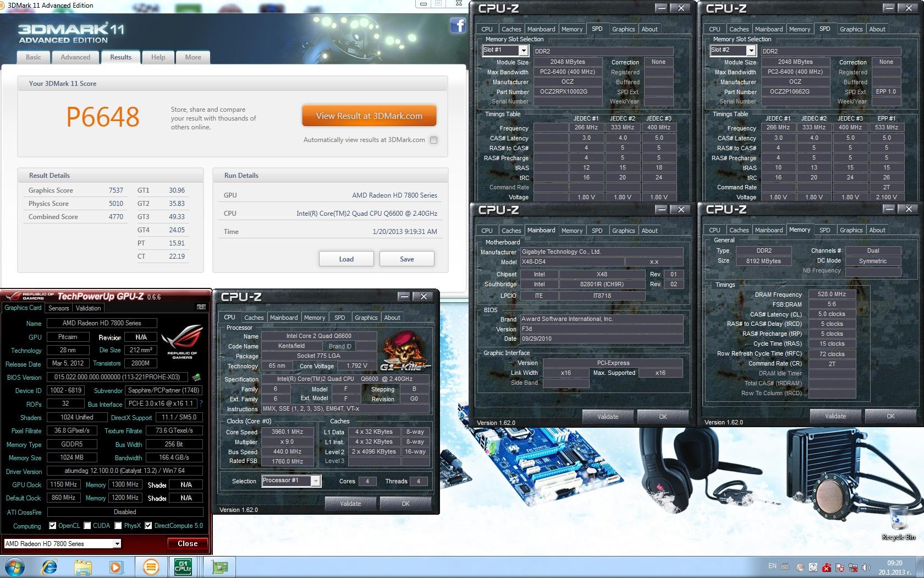The width and height of the screenshot is (924, 578).
Task: Click the Action Center flag tray icon
Action: [840, 568]
